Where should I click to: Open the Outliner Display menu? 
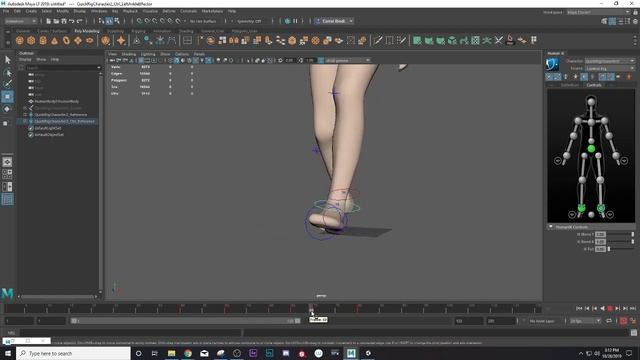tap(25, 60)
